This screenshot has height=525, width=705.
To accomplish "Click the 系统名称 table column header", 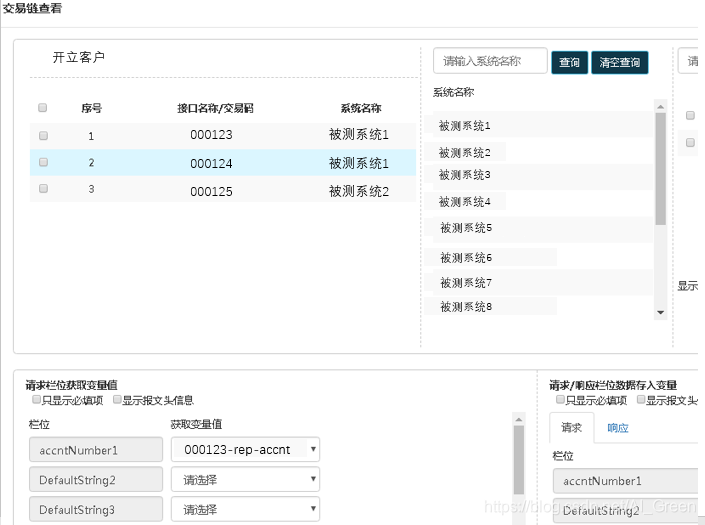I will click(x=361, y=108).
